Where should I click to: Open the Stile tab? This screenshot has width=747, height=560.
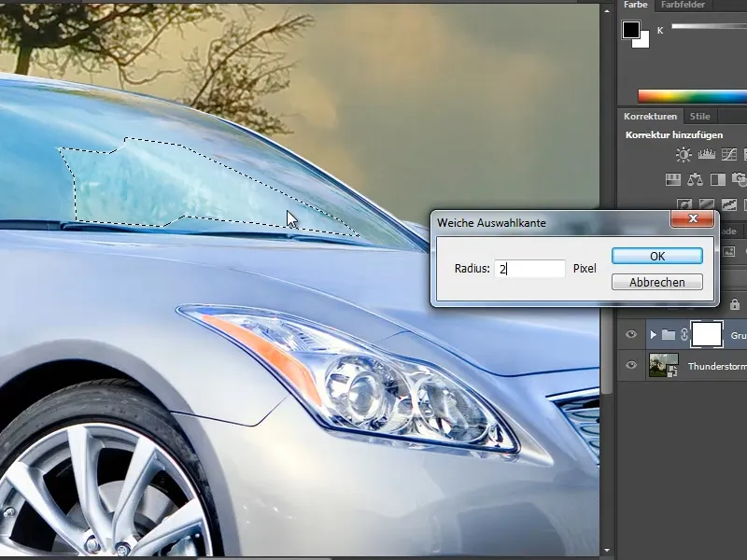click(699, 116)
